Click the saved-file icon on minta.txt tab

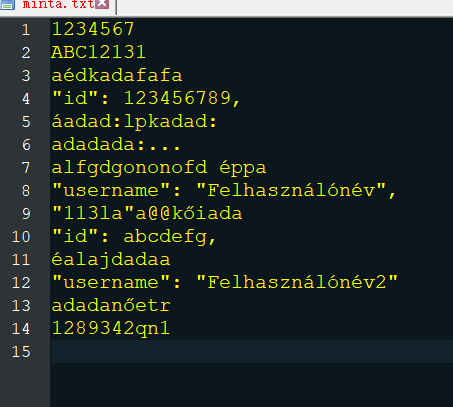pos(7,4)
